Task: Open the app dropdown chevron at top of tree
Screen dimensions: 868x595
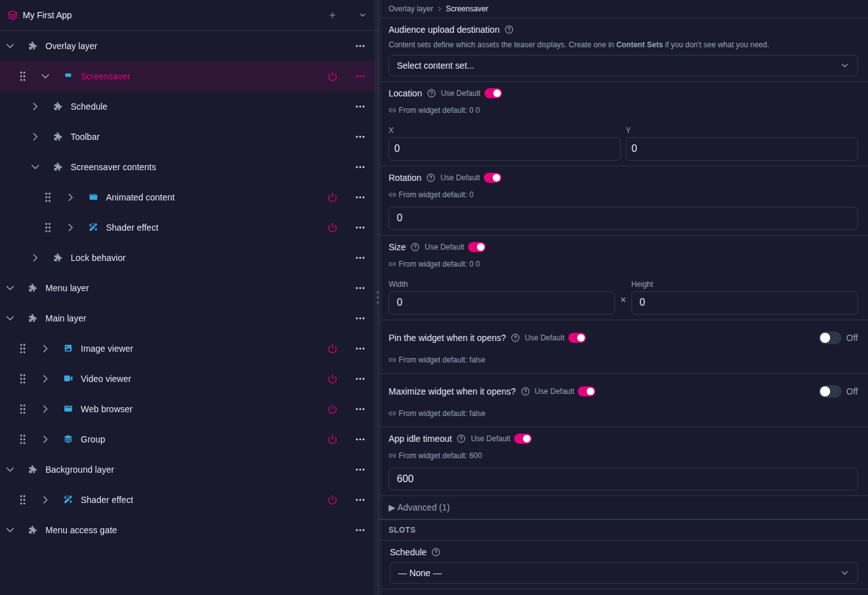Action: click(363, 15)
